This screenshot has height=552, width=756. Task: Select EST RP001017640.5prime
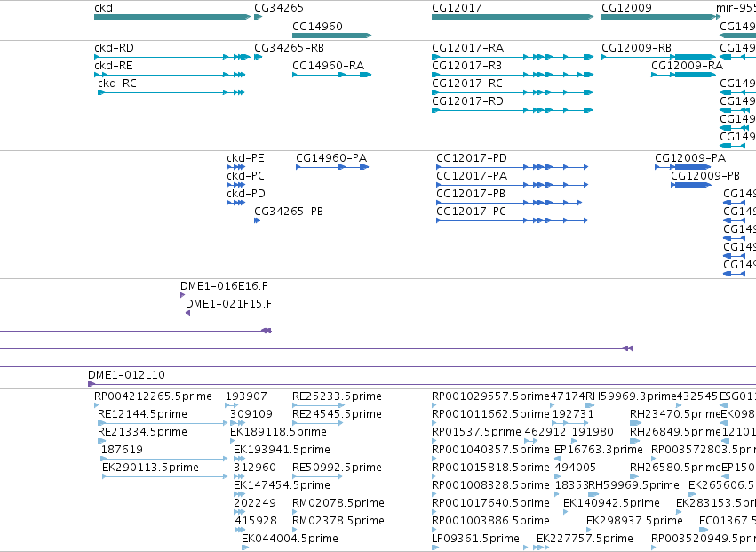(x=434, y=512)
